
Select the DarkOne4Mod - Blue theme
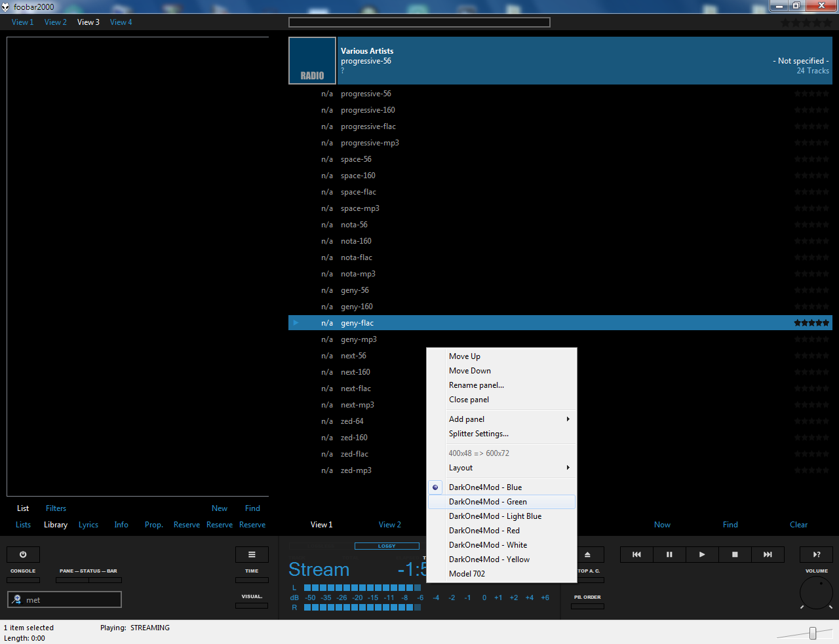pos(501,487)
